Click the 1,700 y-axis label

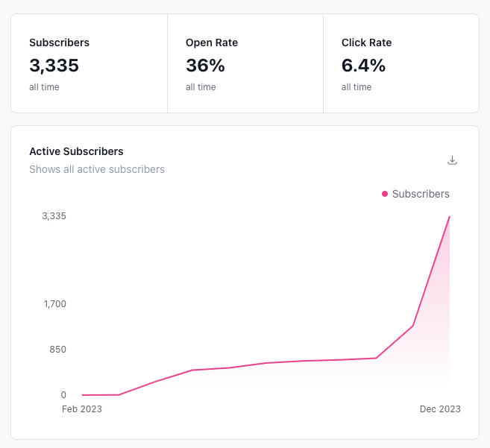point(54,304)
